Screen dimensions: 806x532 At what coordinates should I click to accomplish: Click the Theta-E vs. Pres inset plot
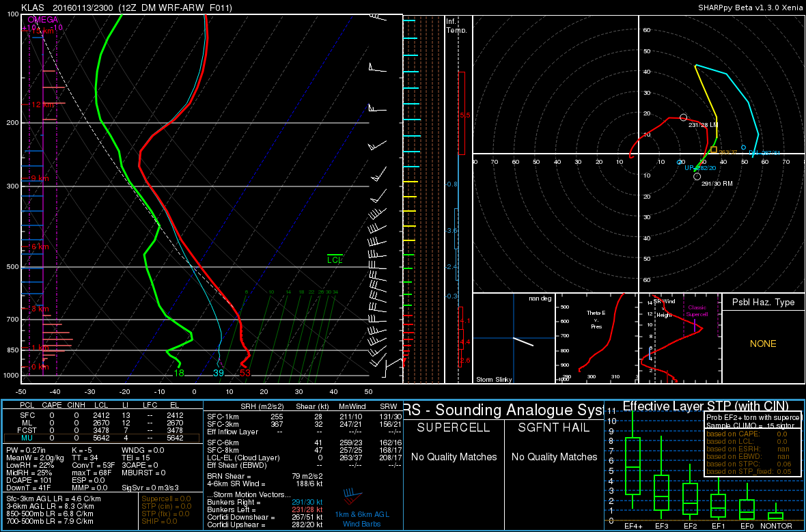(600, 338)
